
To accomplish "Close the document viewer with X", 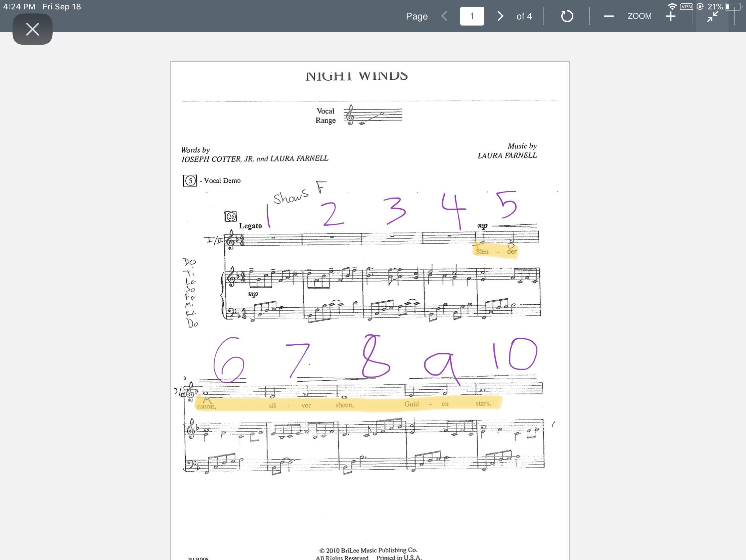I will (x=32, y=29).
